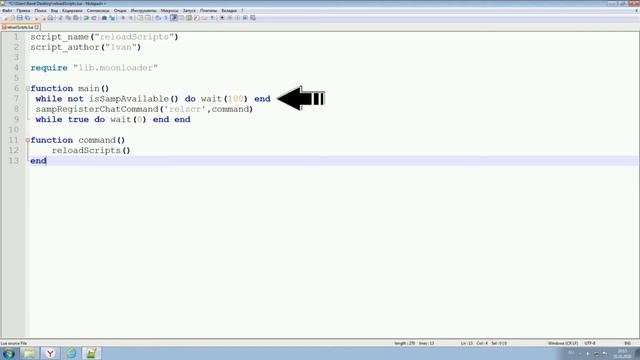Click the taskbar clock

[622, 353]
